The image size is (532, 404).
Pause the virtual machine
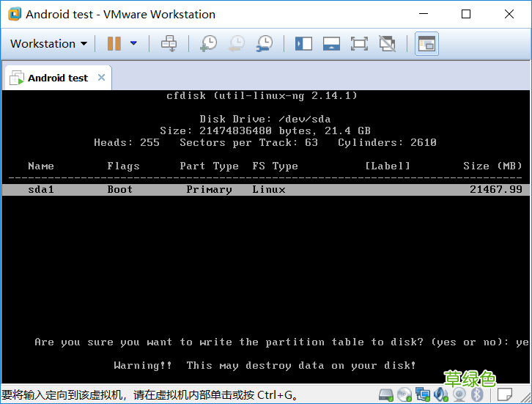coord(114,43)
